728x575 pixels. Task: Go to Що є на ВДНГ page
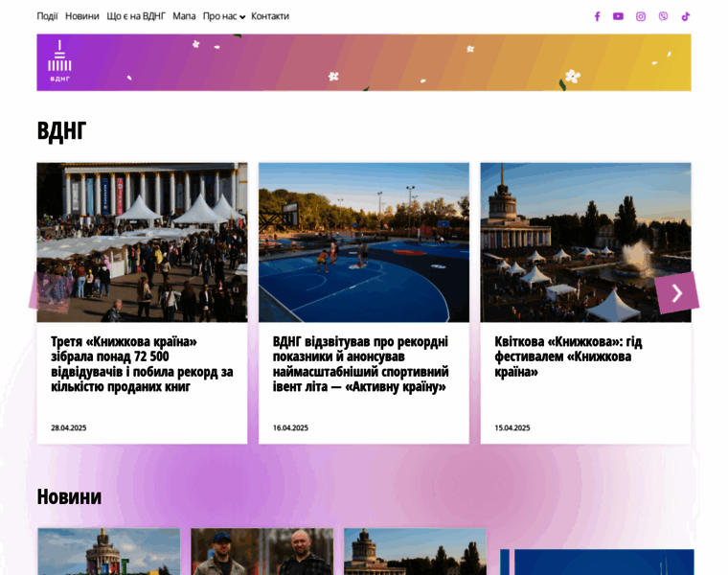click(136, 16)
